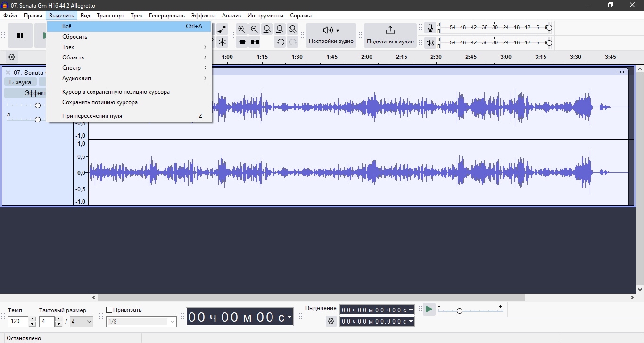Viewport: 644px width, 343px height.
Task: Open selection start time format dropdown
Action: point(411,310)
